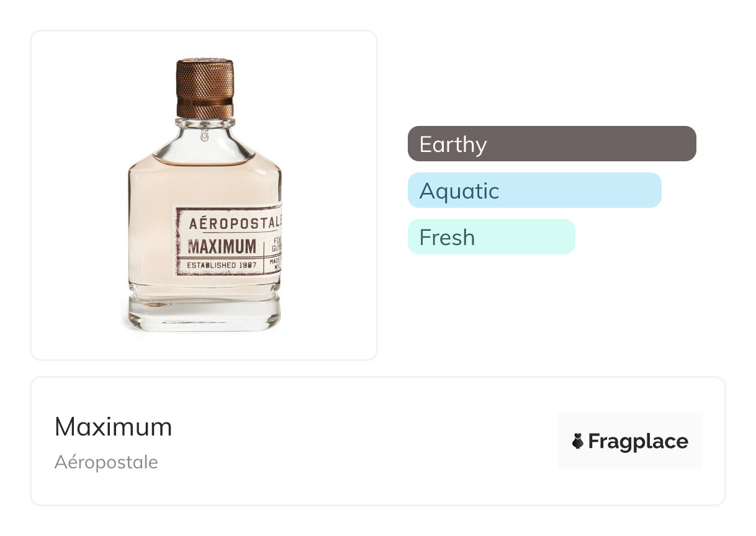The height and width of the screenshot is (536, 756).
Task: Click the gray Fragplace badge background
Action: coord(629,422)
